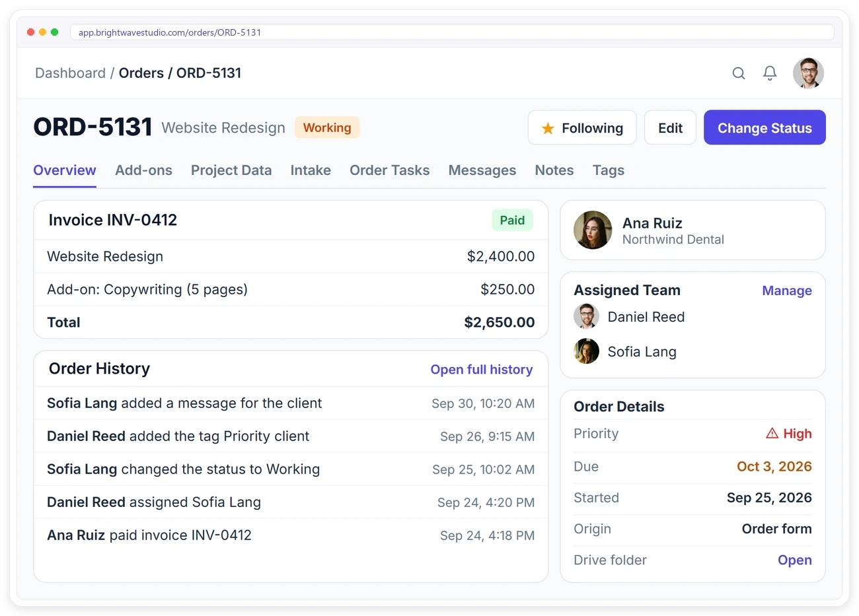Open notifications bell icon

[x=770, y=73]
